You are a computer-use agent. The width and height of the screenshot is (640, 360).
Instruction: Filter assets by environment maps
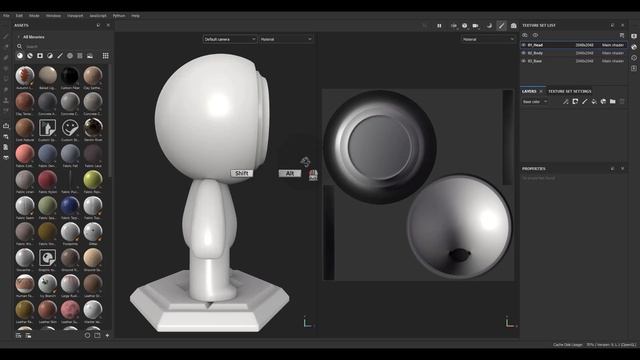pyautogui.click(x=90, y=56)
